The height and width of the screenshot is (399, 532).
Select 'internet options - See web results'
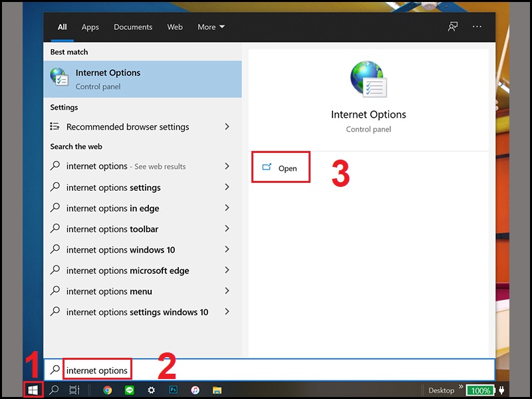126,166
